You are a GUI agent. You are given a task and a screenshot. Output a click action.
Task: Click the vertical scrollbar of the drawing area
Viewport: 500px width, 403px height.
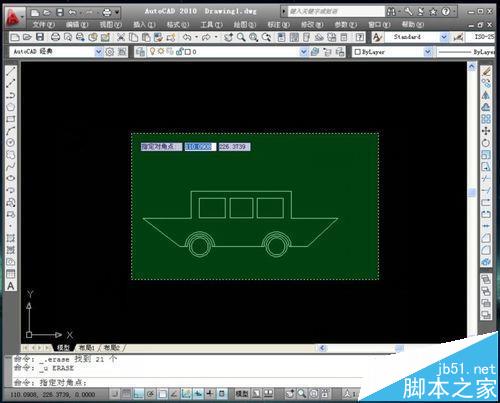coord(472,200)
